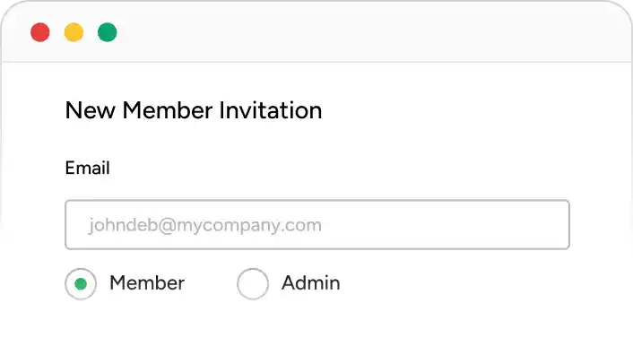Screen dimensions: 633x364
Task: Click the "Email" field label
Action: pyautogui.click(x=87, y=168)
